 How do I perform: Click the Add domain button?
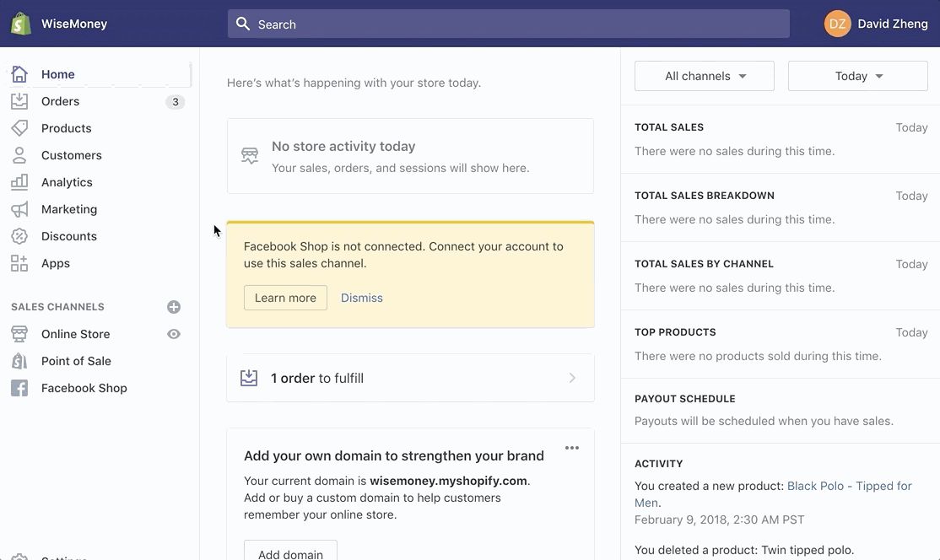pyautogui.click(x=291, y=552)
